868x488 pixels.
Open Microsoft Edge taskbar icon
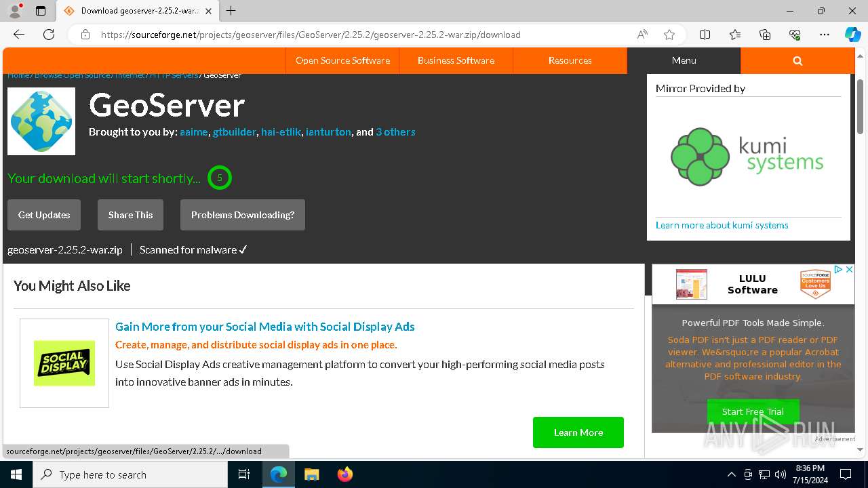[x=279, y=474]
